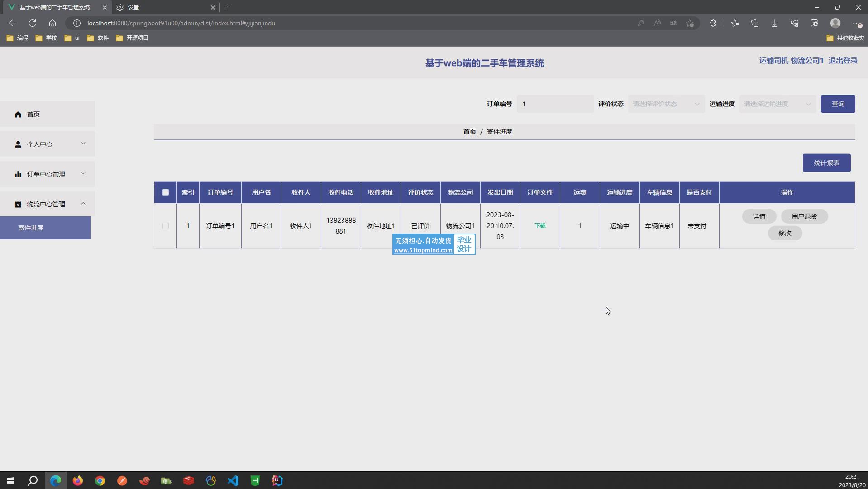Open the 学校 bookmark folder
This screenshot has height=489, width=868.
click(46, 38)
